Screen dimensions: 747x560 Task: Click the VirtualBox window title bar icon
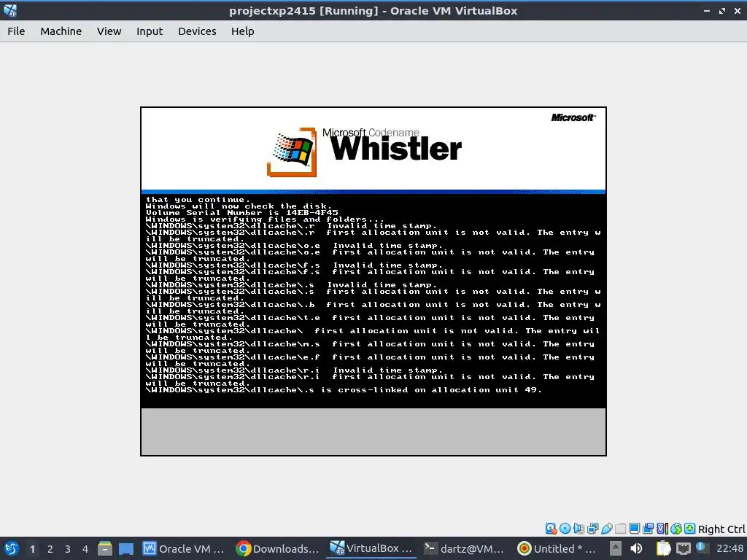coord(10,10)
